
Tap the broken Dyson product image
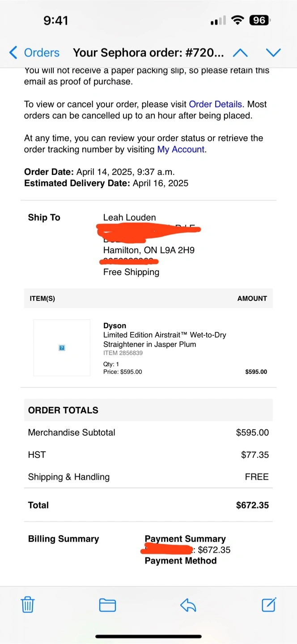click(62, 347)
